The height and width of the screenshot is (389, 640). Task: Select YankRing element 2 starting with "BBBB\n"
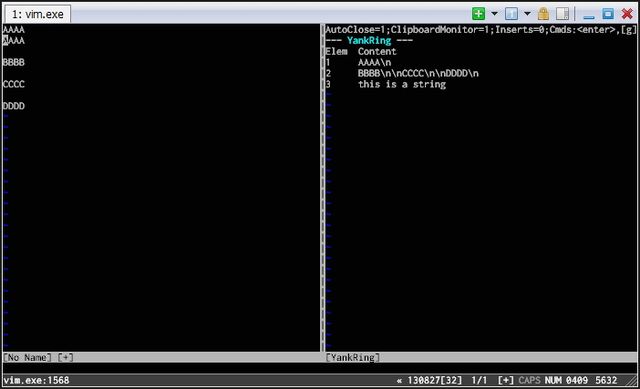click(x=418, y=73)
